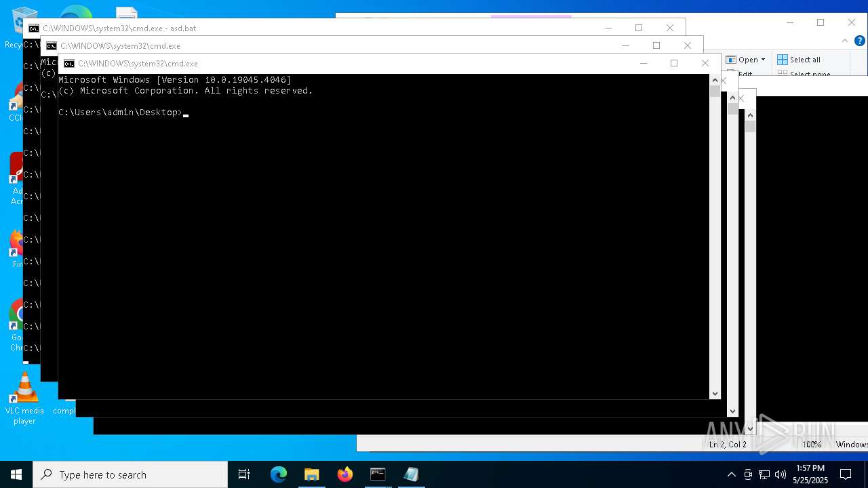The image size is (868, 488).
Task: Open system menu icon of asd.bat cmd window
Action: click(x=34, y=28)
